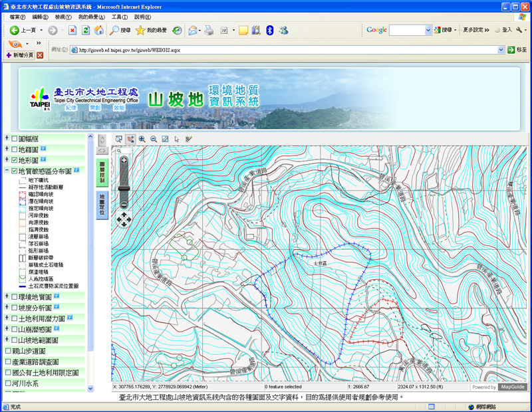Click the four-way pan arrows control
The image size is (532, 412).
(x=124, y=219)
